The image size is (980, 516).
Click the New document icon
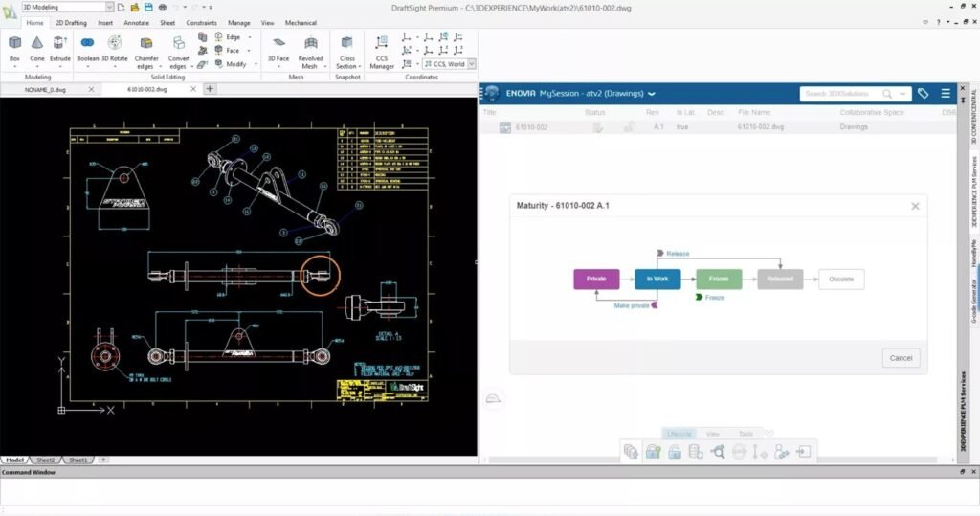point(121,7)
